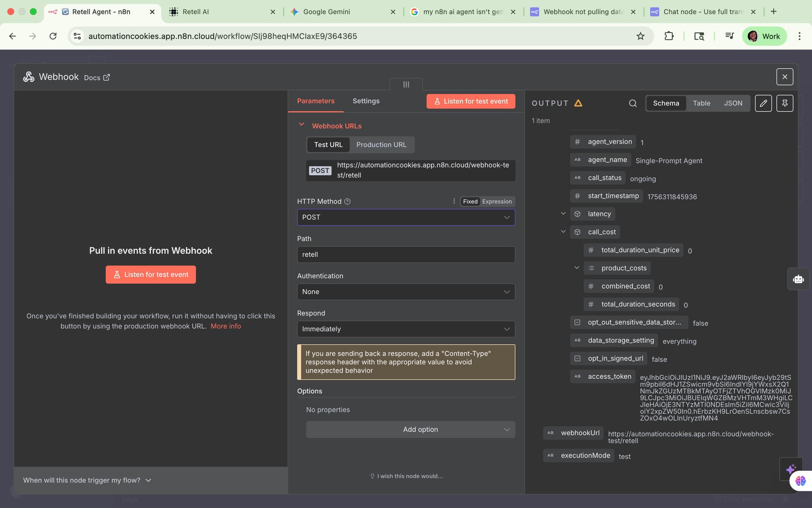Open the Respond Immediately dropdown
Image resolution: width=812 pixels, height=508 pixels.
pyautogui.click(x=406, y=329)
